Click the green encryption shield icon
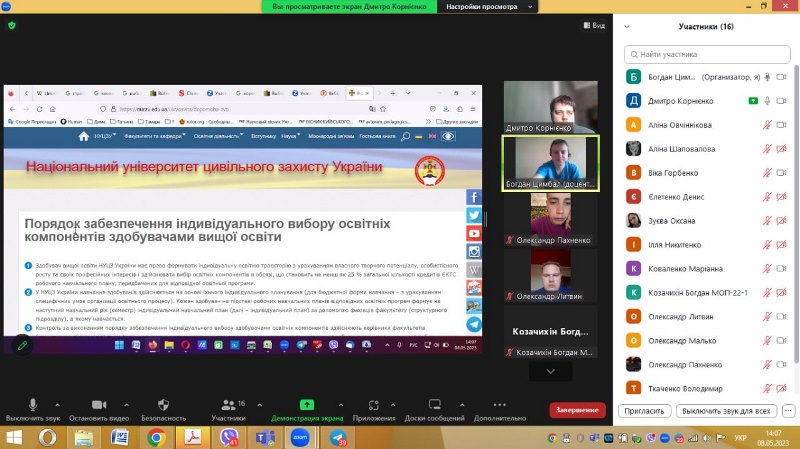The image size is (800, 449). [x=12, y=25]
